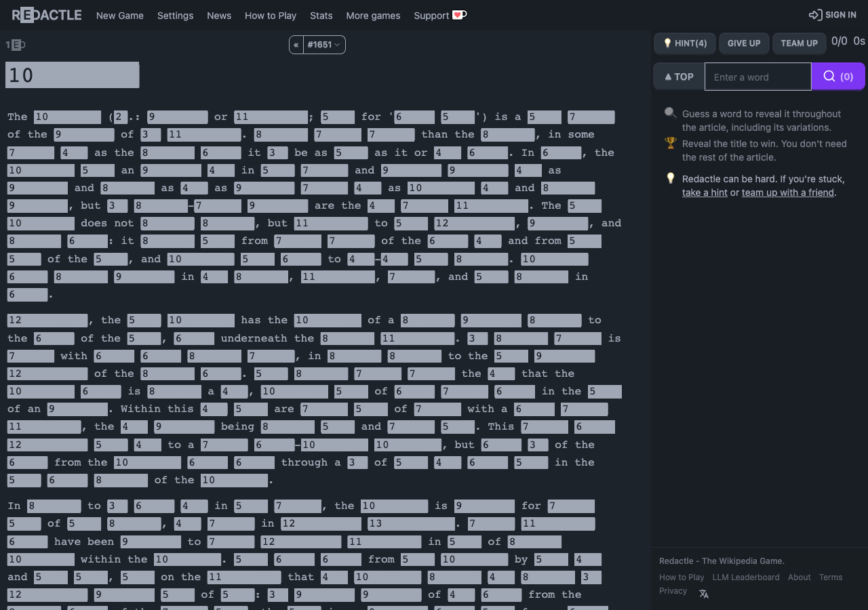The width and height of the screenshot is (868, 610).
Task: Click the Give Up button
Action: pyautogui.click(x=744, y=43)
